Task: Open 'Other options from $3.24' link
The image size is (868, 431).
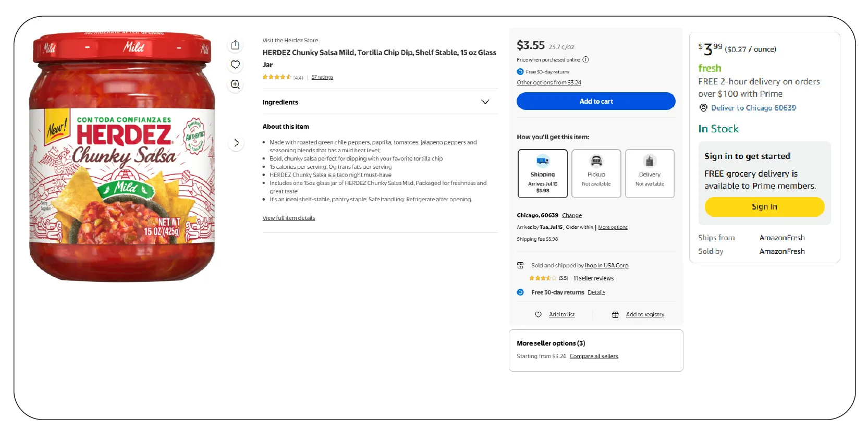Action: (x=548, y=82)
